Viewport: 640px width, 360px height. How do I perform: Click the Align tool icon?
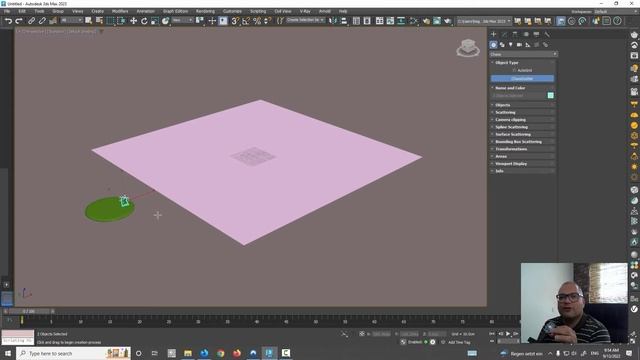[x=344, y=21]
